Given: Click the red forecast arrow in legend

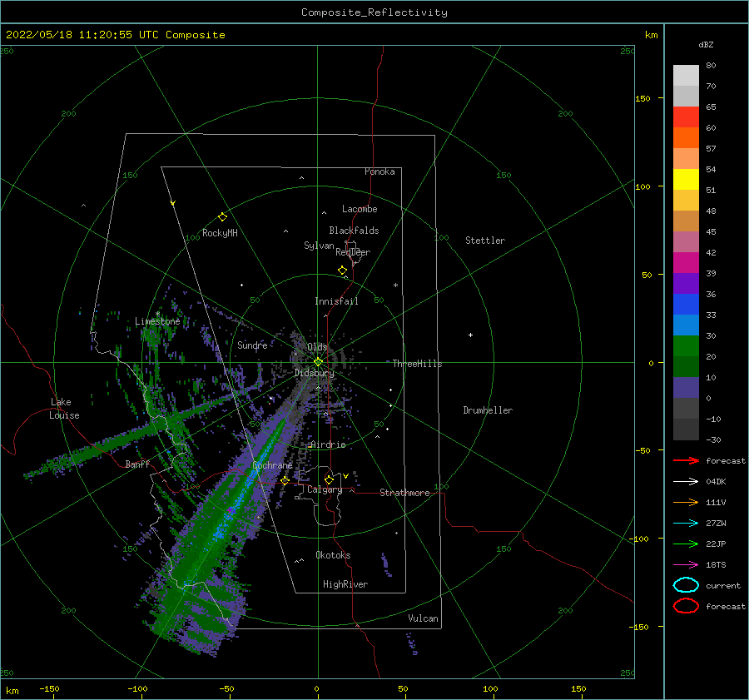Looking at the screenshot, I should coord(686,460).
